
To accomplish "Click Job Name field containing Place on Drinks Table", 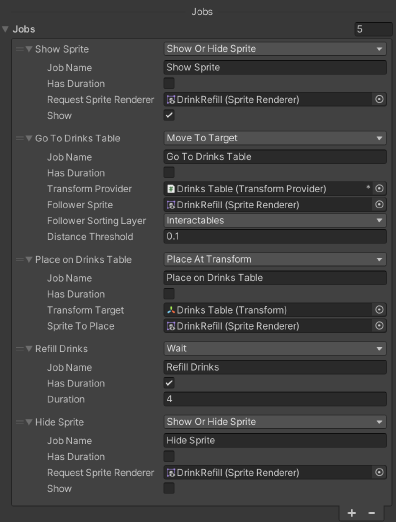I will 275,278.
